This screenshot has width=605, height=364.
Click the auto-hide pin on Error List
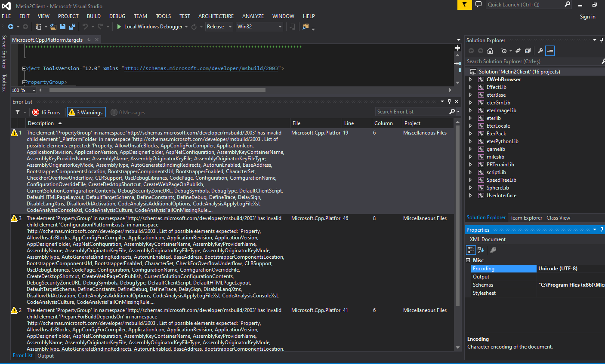(x=449, y=101)
